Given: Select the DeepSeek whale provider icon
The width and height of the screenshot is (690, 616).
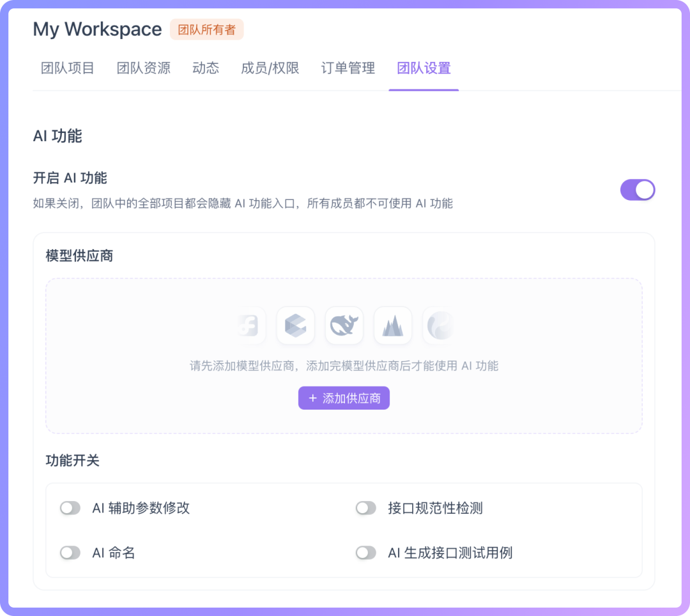Looking at the screenshot, I should (x=344, y=325).
